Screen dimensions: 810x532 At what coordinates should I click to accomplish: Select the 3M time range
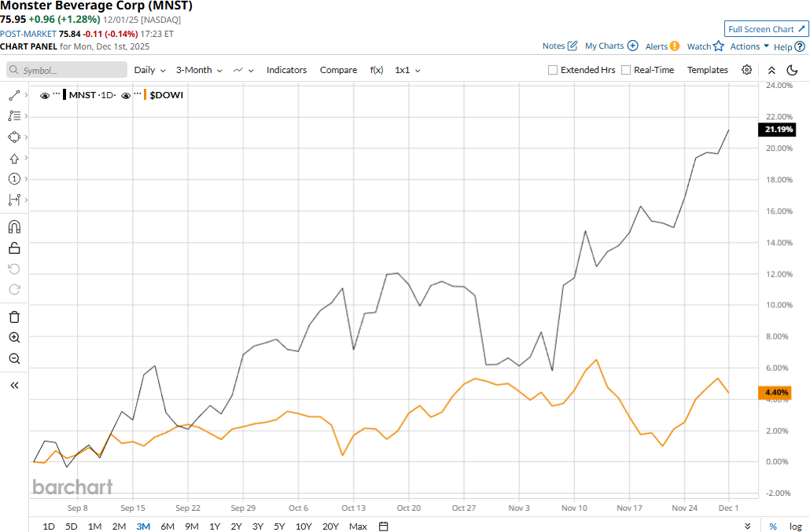[143, 526]
